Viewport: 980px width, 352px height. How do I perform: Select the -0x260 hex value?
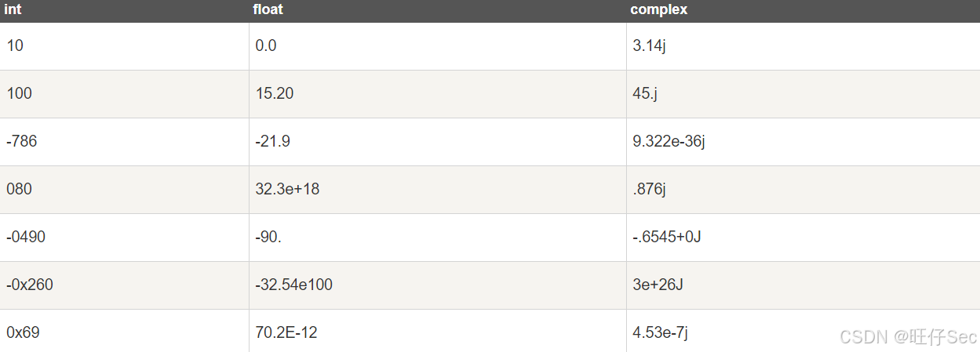(30, 285)
